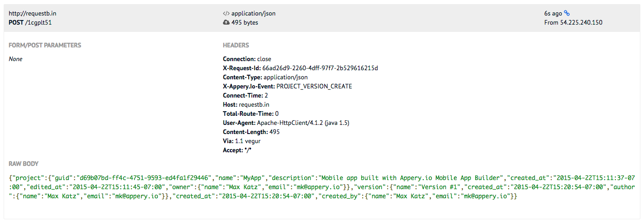Click the User-Agent Apache-HttpClient header line
644x222 pixels.
point(286,123)
